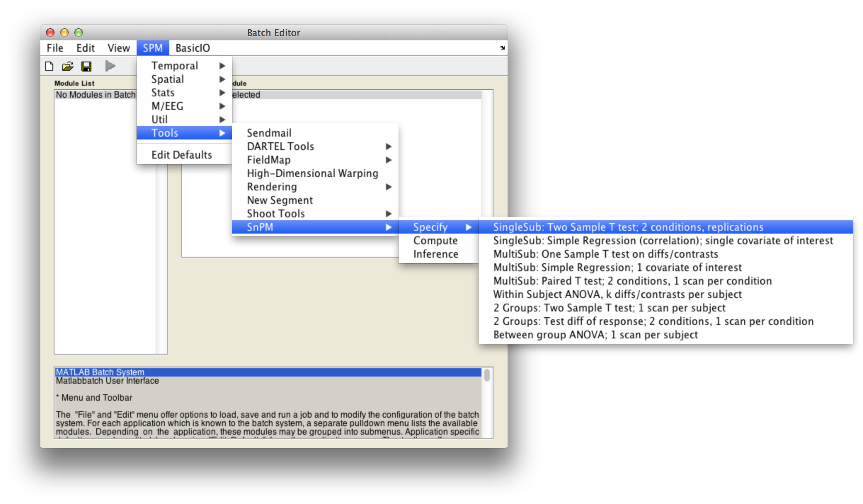Select High-Dimensional Warping
The image size is (863, 504).
[315, 173]
